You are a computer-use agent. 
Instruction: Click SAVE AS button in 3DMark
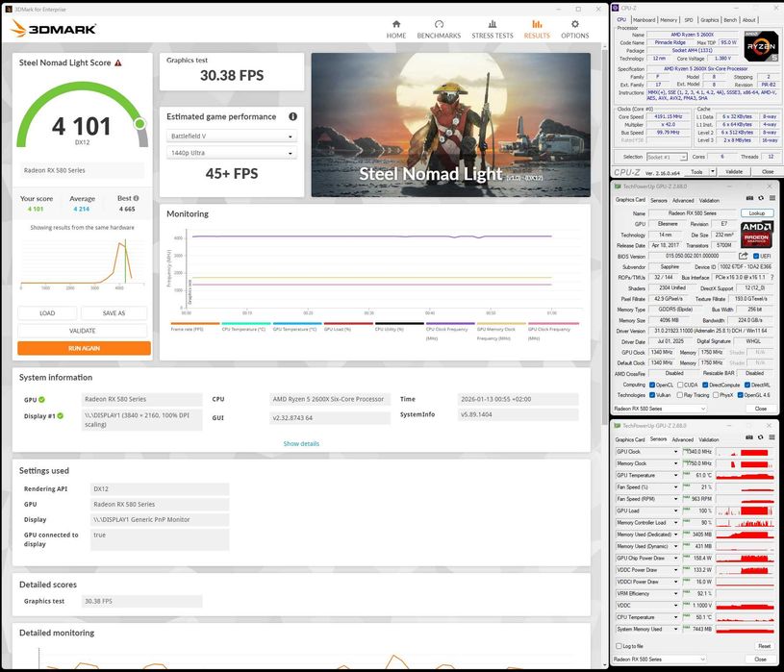[x=114, y=313]
